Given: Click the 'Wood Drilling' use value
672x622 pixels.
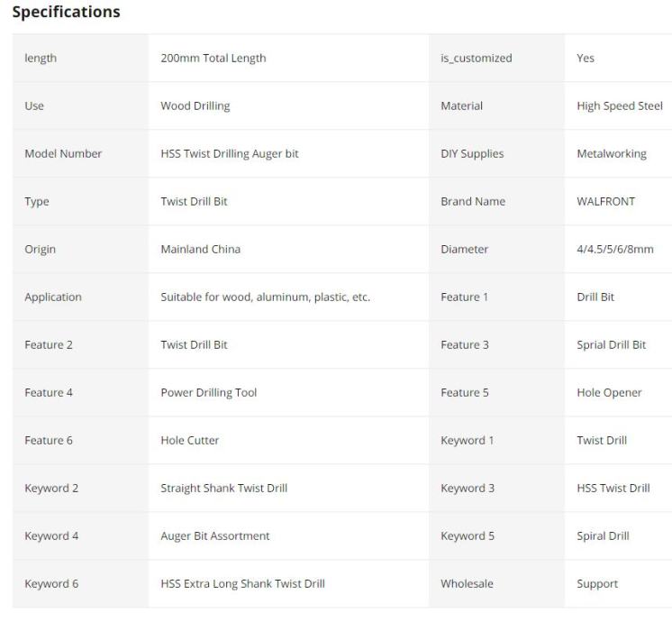Looking at the screenshot, I should [x=195, y=106].
